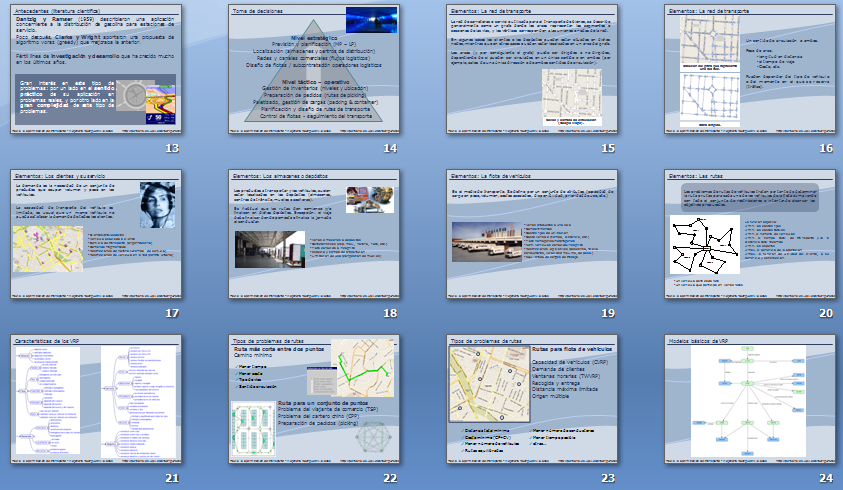Click the woman's portrait photo in slide 17
Screen dimensions: 843x490
tap(156, 203)
